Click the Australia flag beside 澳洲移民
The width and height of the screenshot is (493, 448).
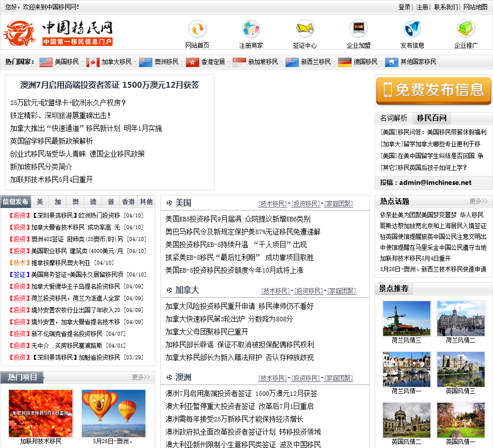pyautogui.click(x=145, y=62)
